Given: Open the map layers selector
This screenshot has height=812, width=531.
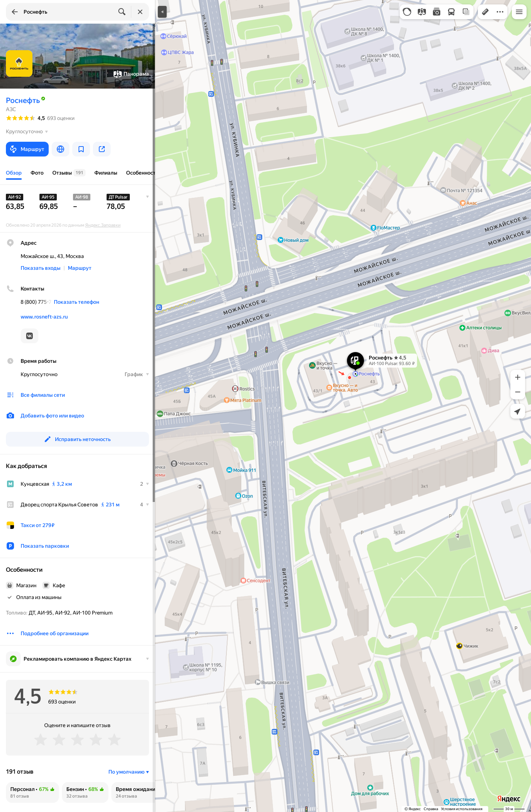Looking at the screenshot, I should [466, 12].
